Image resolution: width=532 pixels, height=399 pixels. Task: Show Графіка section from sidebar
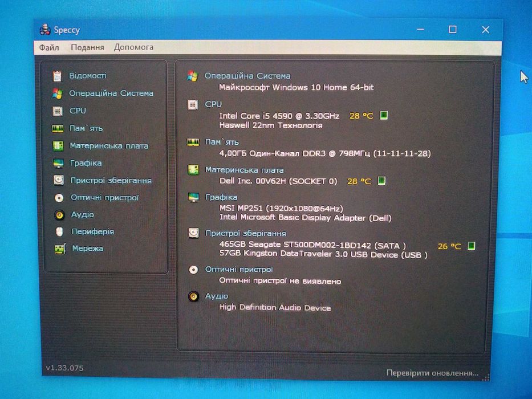[x=86, y=163]
